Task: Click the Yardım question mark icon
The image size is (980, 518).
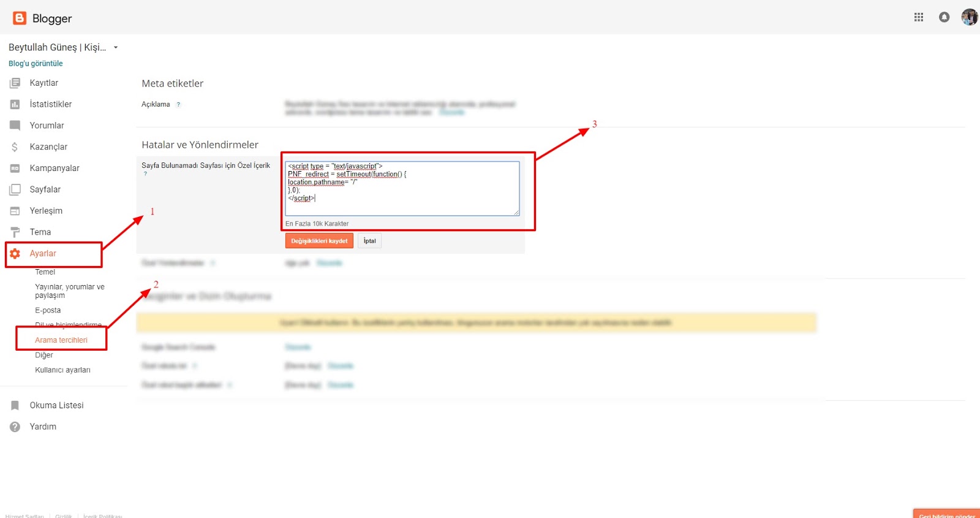Action: pos(15,427)
